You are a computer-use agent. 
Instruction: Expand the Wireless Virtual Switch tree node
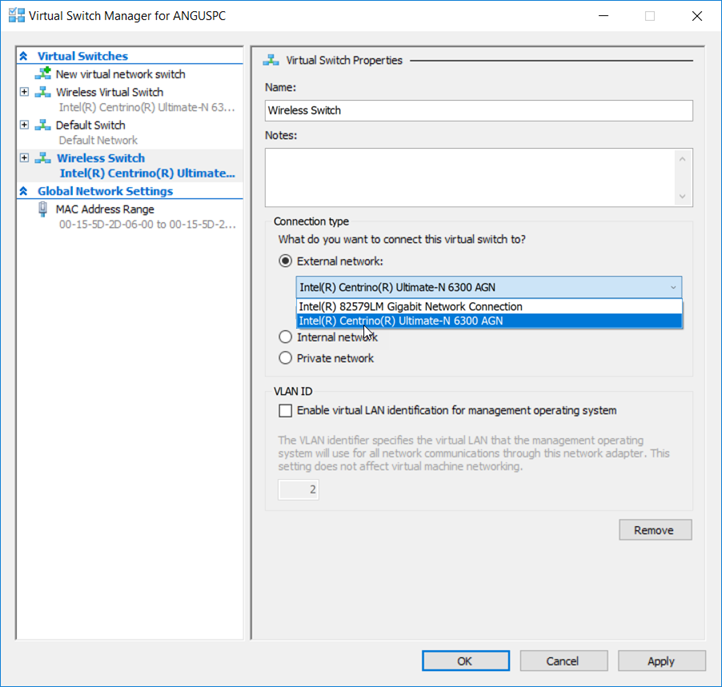click(24, 92)
